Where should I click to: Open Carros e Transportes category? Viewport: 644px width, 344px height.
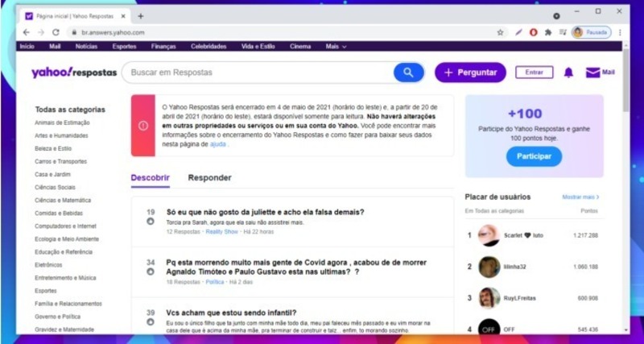pos(61,161)
